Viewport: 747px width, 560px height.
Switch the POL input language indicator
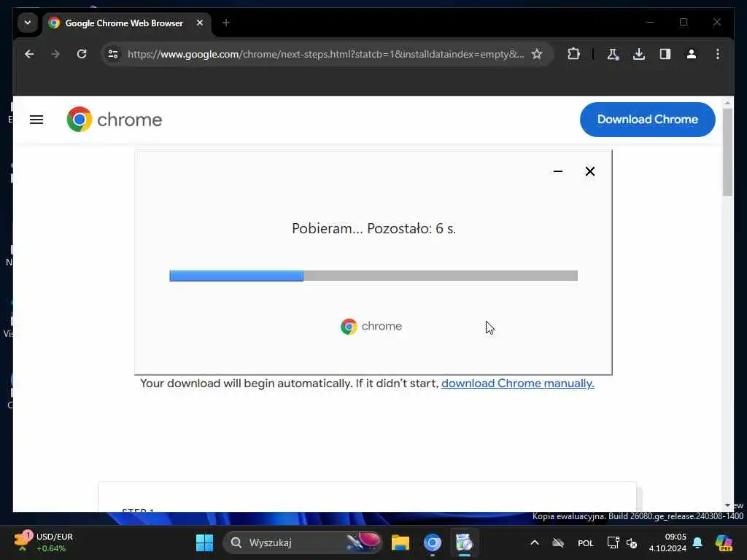(x=586, y=542)
